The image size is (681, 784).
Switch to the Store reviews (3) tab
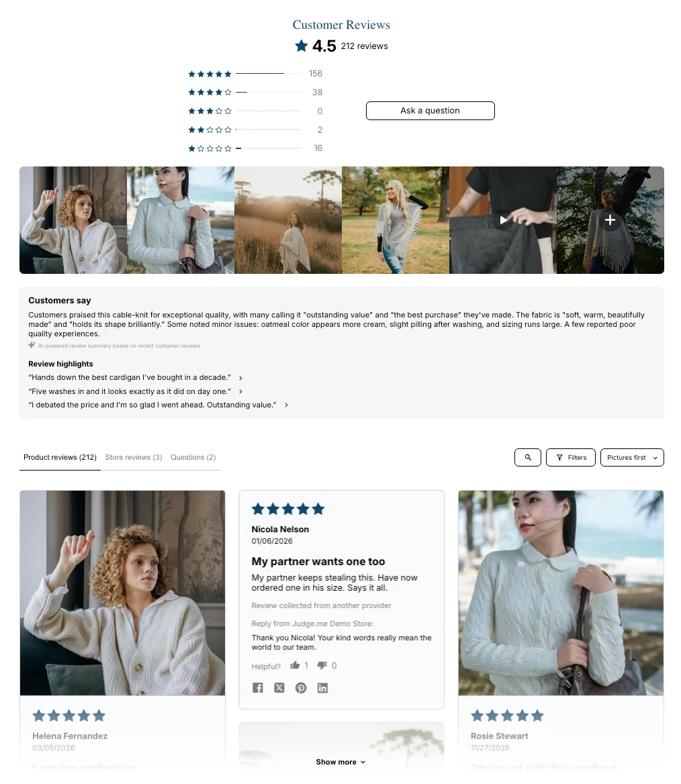[x=134, y=458]
